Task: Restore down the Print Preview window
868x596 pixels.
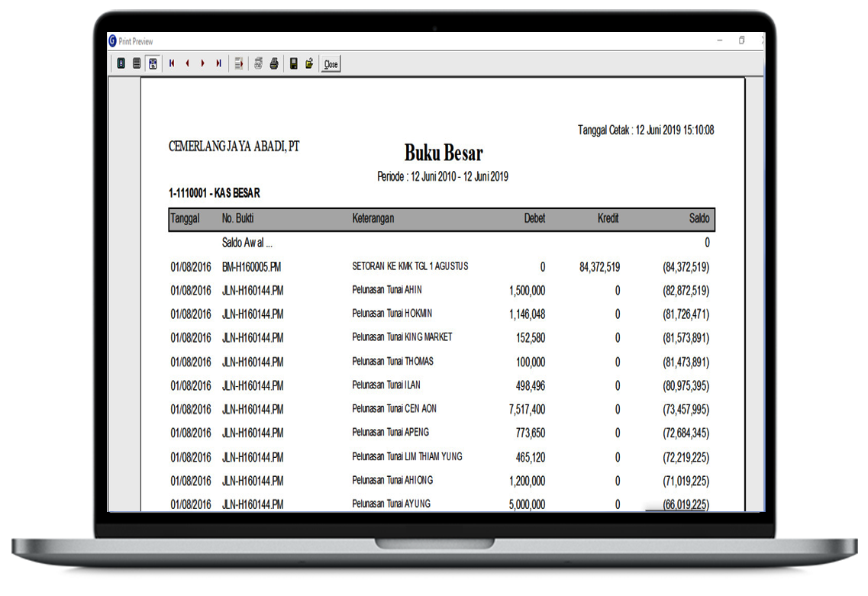Action: (741, 40)
